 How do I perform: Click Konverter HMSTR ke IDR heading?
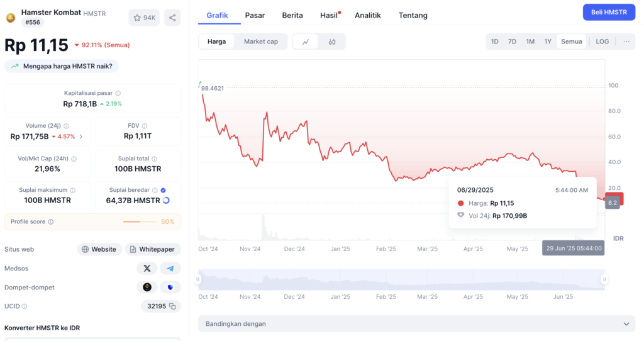[42, 328]
